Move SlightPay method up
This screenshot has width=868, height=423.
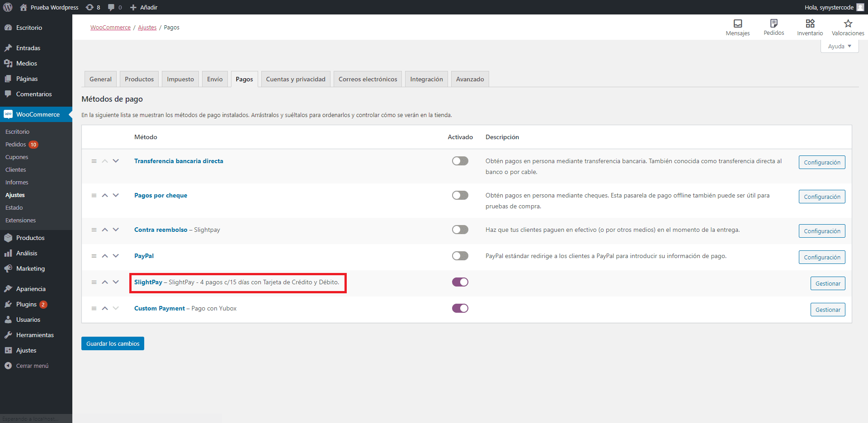pyautogui.click(x=105, y=282)
